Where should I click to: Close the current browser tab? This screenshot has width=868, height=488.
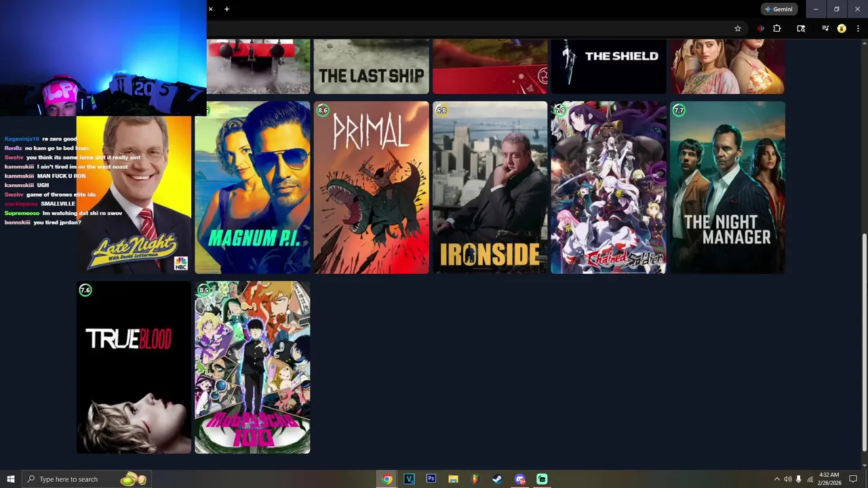(210, 9)
